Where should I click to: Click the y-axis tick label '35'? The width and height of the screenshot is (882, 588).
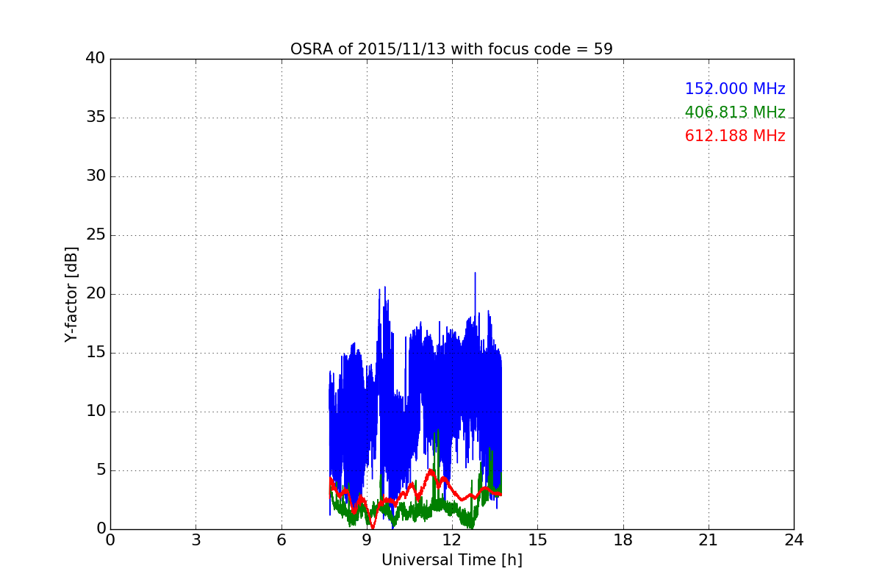pos(96,118)
